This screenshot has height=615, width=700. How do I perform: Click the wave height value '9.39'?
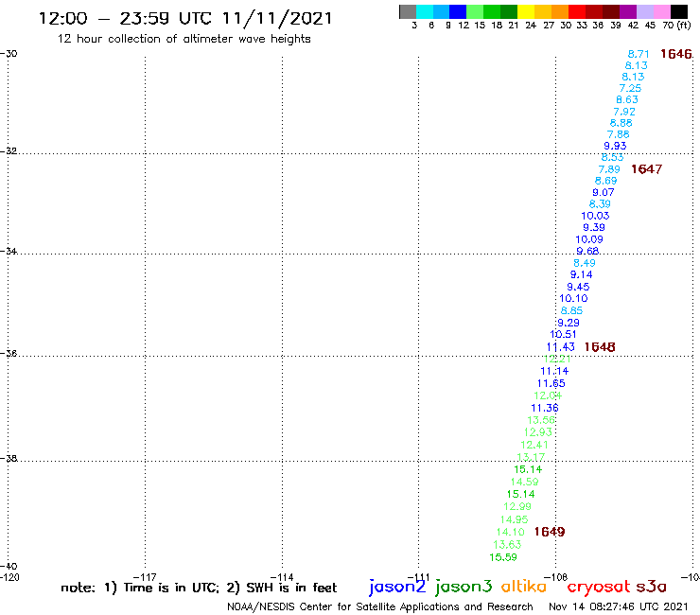pyautogui.click(x=594, y=227)
